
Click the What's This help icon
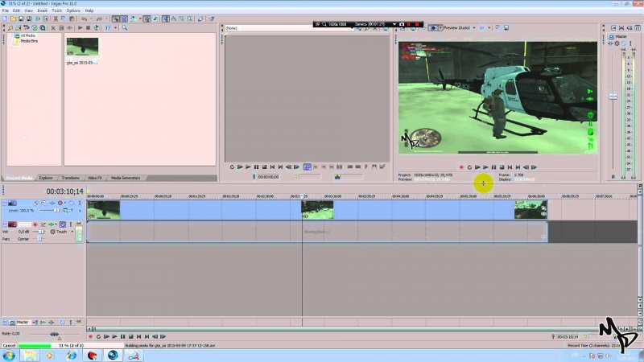(x=212, y=19)
